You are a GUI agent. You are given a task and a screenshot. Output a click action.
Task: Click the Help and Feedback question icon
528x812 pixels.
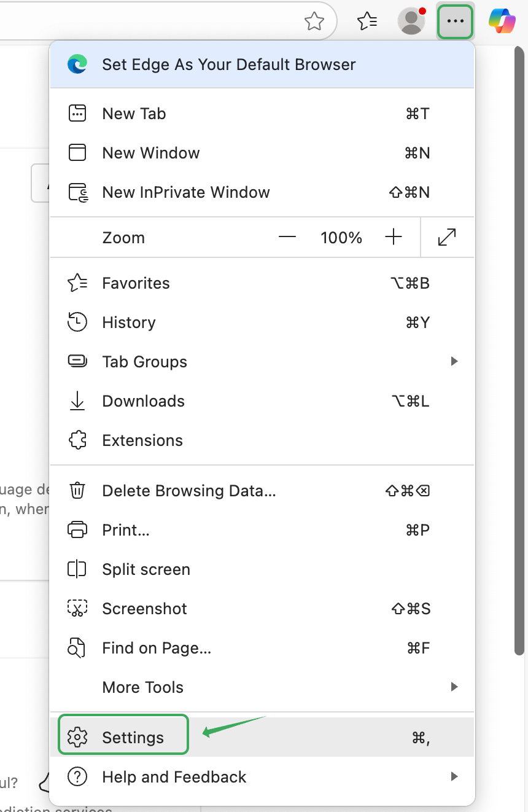coord(77,776)
